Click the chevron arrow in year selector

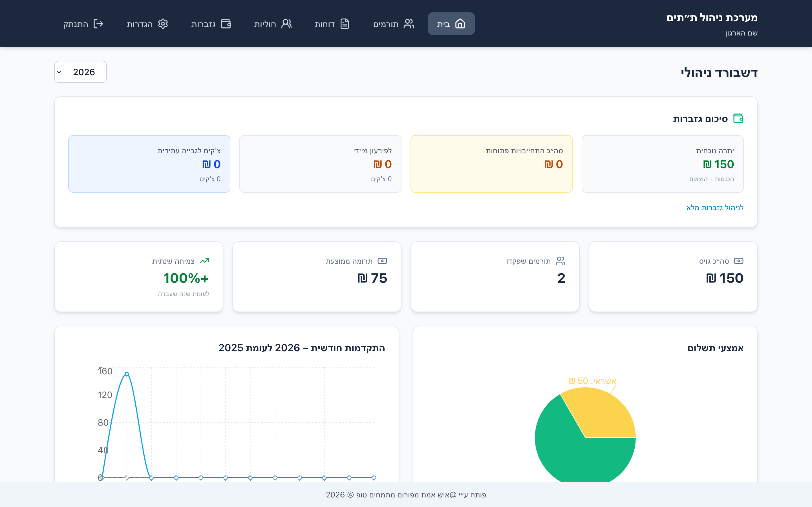59,72
